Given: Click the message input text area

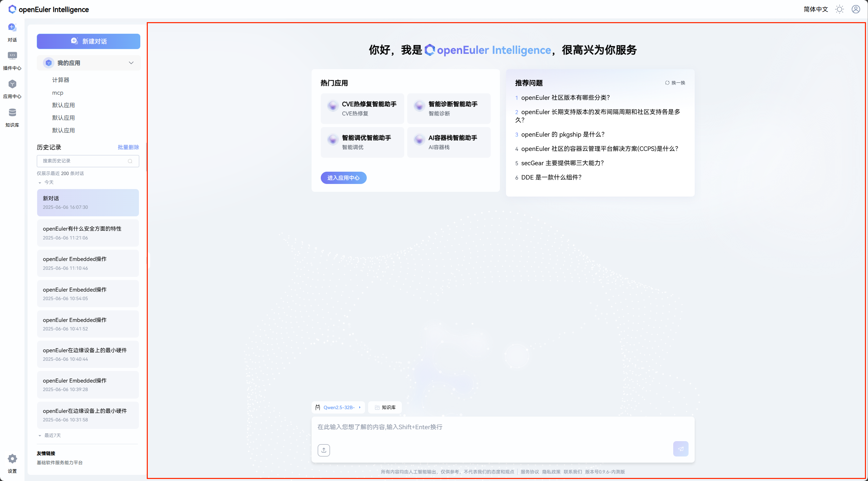Looking at the screenshot, I should tap(503, 427).
